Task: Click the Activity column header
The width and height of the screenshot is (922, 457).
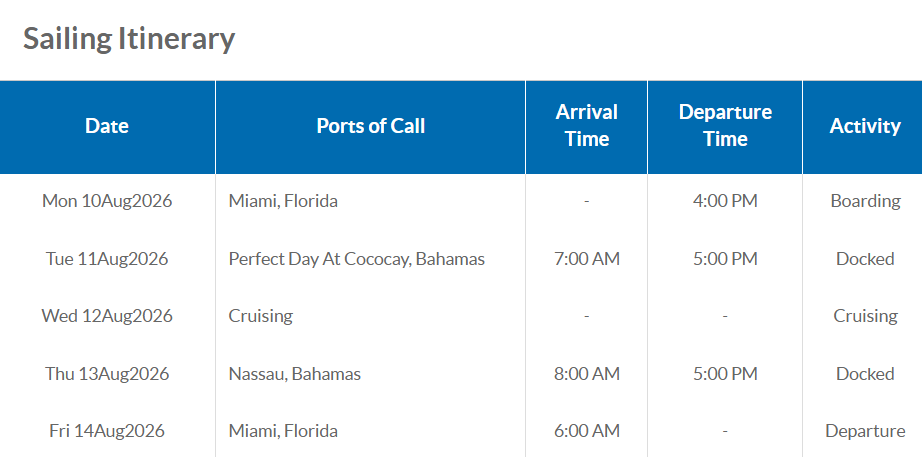Action: click(x=865, y=126)
